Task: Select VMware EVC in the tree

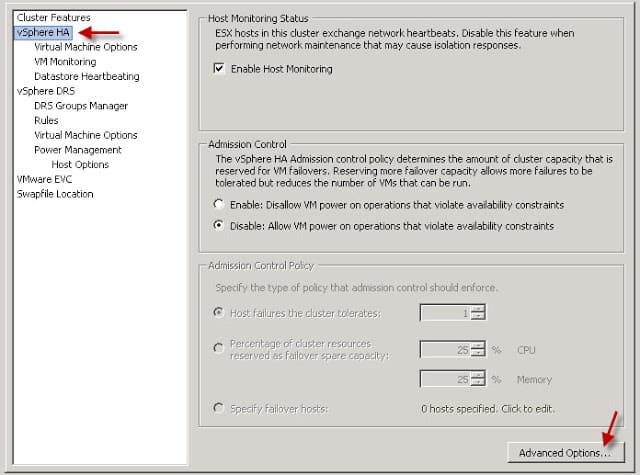Action: tap(44, 179)
